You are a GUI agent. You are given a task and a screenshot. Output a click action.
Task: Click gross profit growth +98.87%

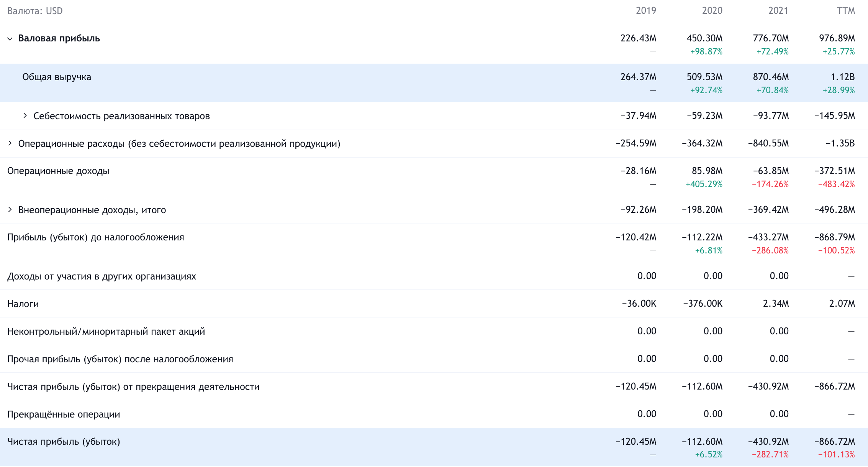pos(706,51)
